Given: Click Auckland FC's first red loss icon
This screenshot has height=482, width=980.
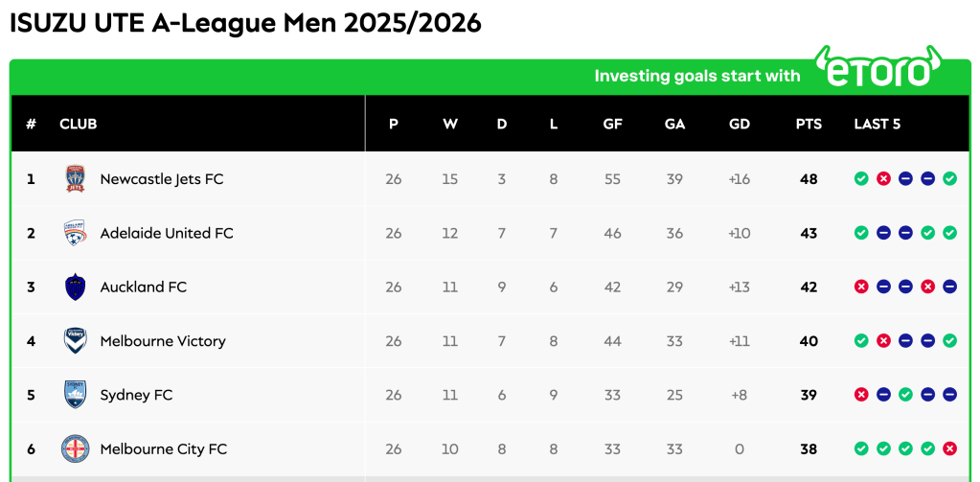Looking at the screenshot, I should 861,287.
